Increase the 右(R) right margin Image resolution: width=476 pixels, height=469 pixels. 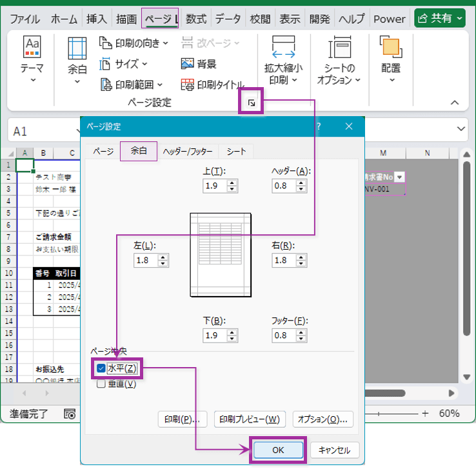(x=301, y=257)
